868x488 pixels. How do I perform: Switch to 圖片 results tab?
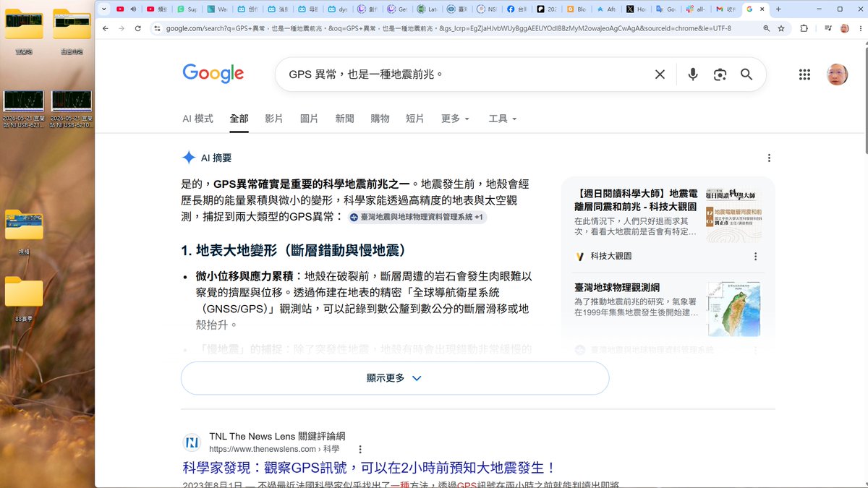[309, 119]
